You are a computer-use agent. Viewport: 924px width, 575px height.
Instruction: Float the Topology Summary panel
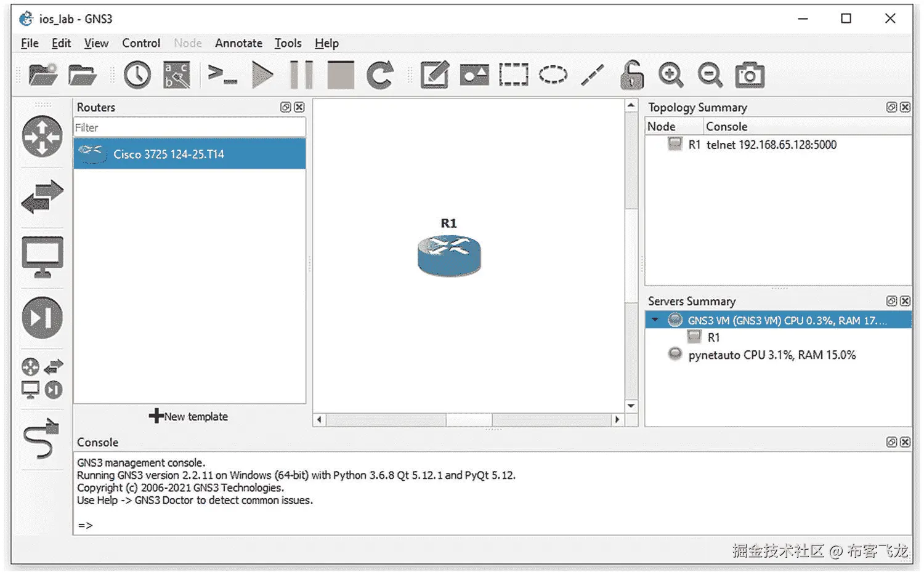891,107
